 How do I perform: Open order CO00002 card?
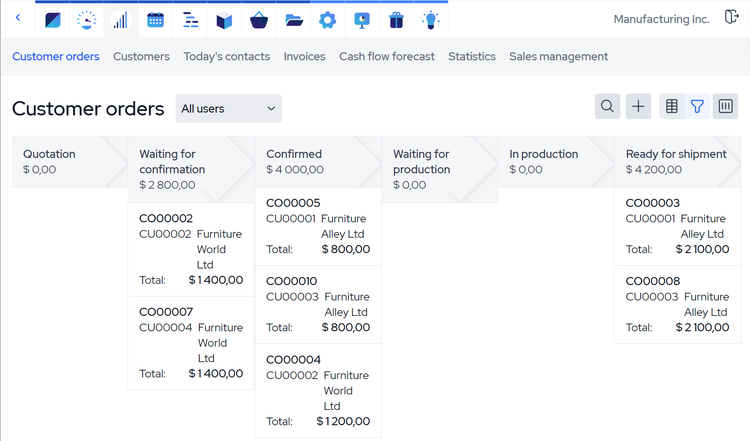(x=191, y=249)
